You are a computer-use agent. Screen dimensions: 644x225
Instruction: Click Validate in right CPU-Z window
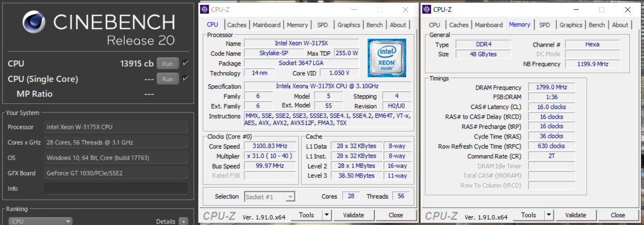[x=576, y=215]
